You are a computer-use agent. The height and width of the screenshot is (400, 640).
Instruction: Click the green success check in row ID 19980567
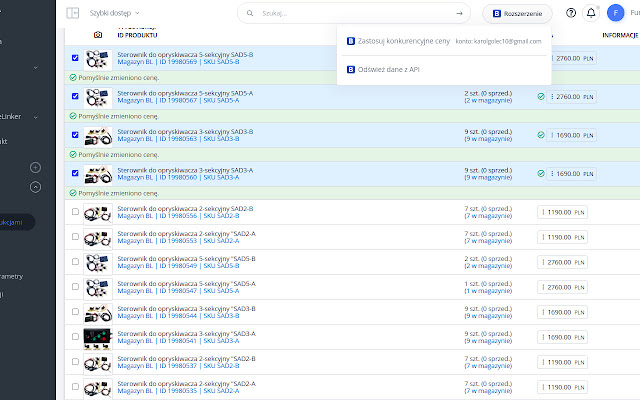tap(541, 97)
